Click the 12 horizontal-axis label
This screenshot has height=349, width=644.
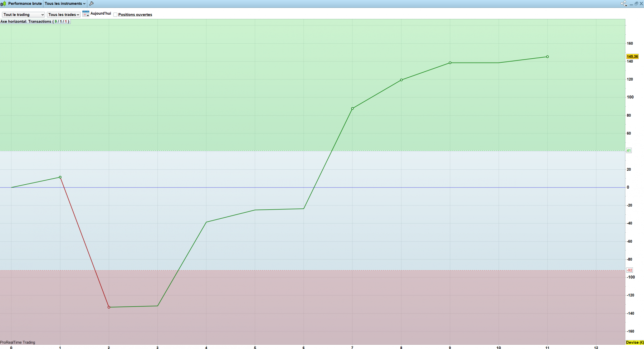(x=596, y=347)
